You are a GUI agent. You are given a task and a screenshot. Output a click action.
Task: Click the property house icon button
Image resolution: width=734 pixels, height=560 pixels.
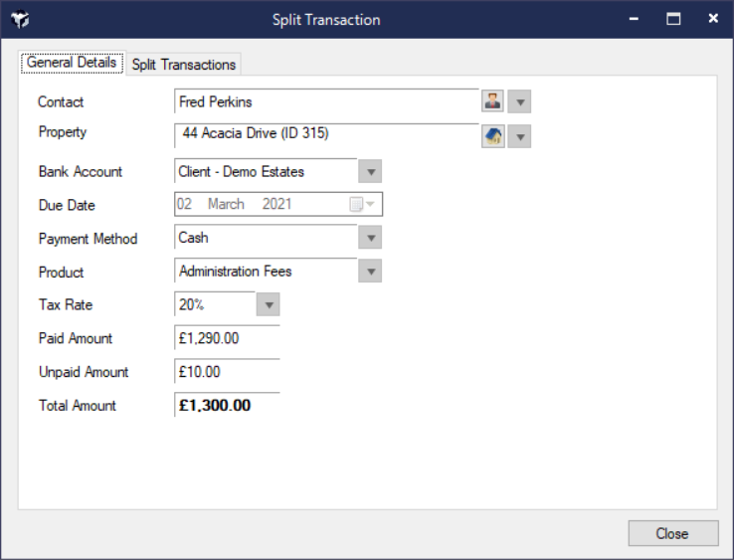tap(493, 136)
